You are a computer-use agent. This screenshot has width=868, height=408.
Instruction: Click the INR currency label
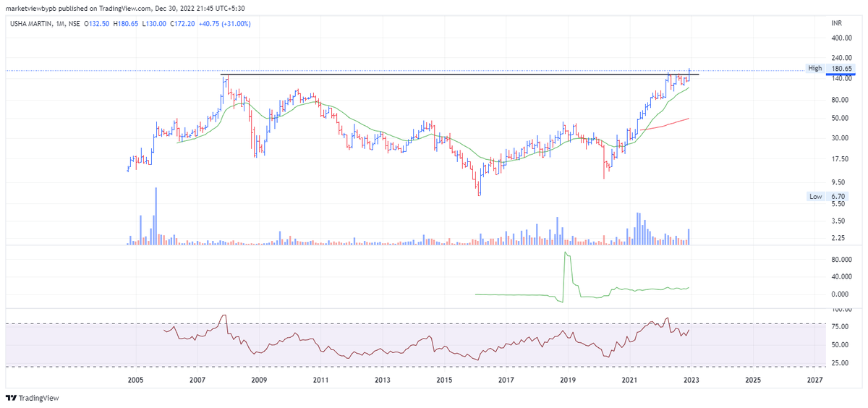coord(838,24)
